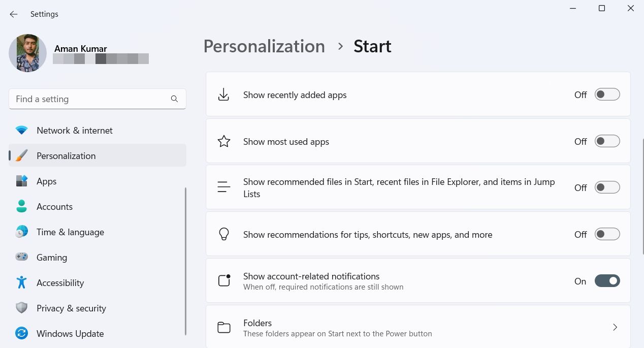The width and height of the screenshot is (644, 348).
Task: Click the star icon beside Show most used apps
Action: [223, 141]
